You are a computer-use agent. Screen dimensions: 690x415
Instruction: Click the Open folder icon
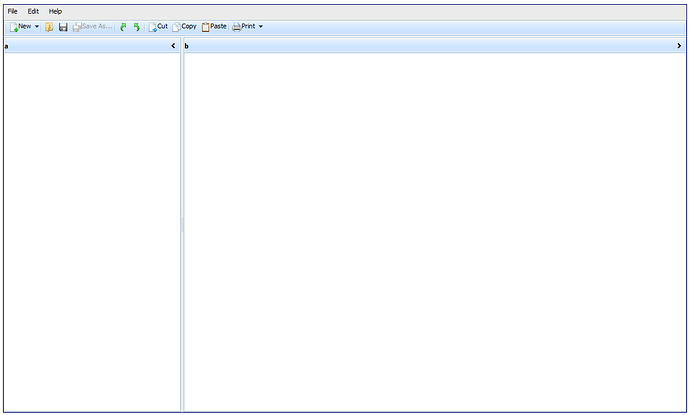pos(49,27)
